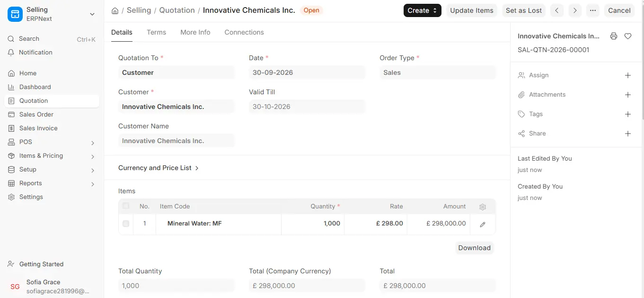The image size is (644, 298).
Task: Expand Setup submenu in sidebar
Action: point(93,170)
